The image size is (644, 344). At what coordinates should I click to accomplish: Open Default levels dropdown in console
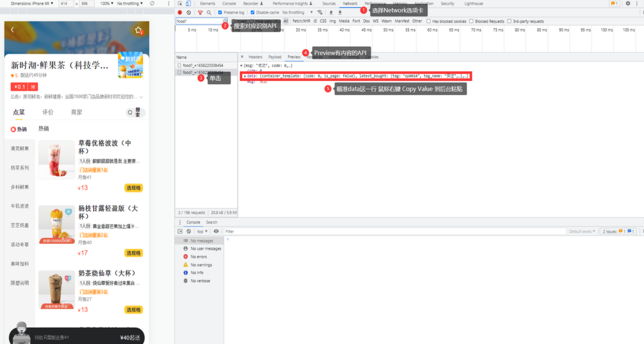582,232
